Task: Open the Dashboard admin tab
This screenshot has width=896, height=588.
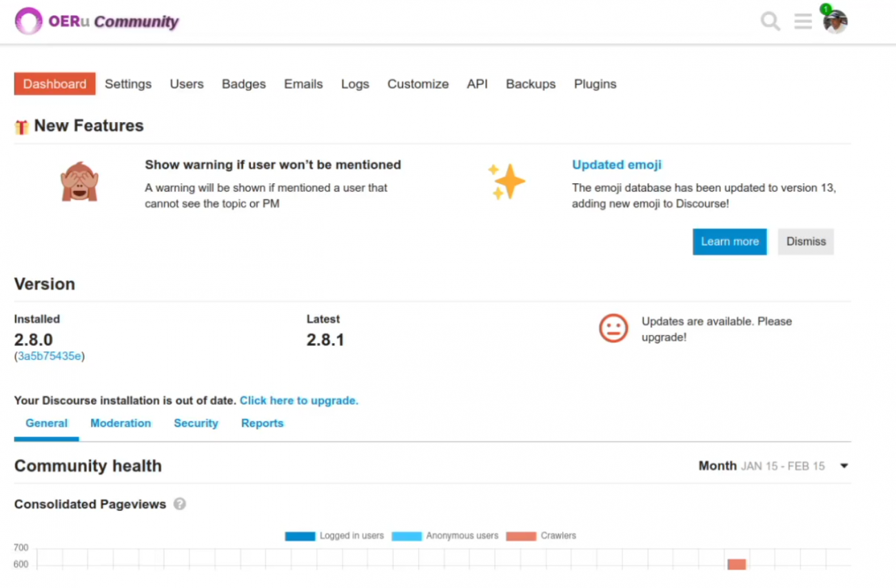Action: (x=54, y=84)
